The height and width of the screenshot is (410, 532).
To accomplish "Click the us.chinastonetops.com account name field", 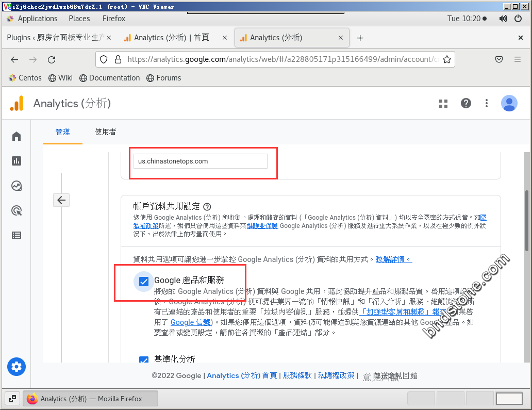I will click(x=200, y=161).
